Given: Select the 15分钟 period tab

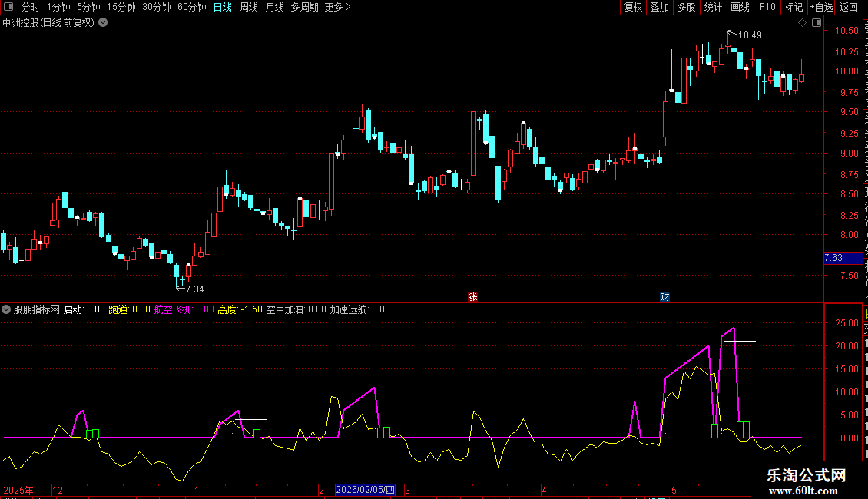Looking at the screenshot, I should tap(121, 7).
